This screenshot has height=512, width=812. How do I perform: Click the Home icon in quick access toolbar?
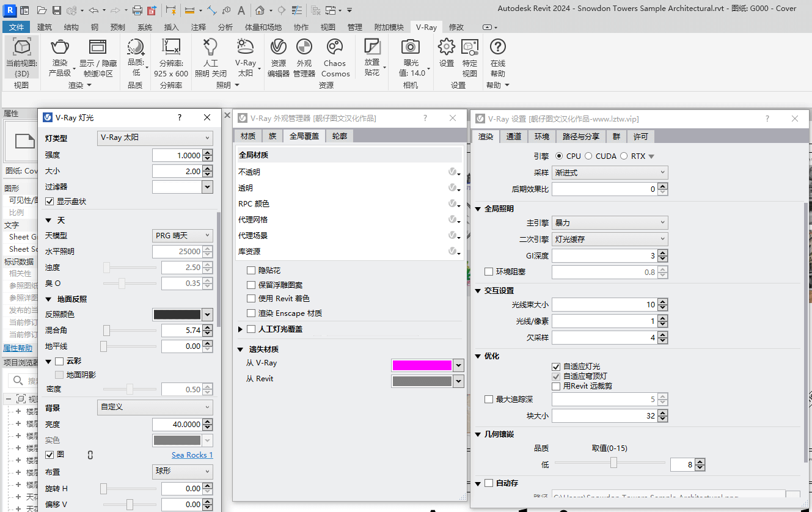click(260, 10)
